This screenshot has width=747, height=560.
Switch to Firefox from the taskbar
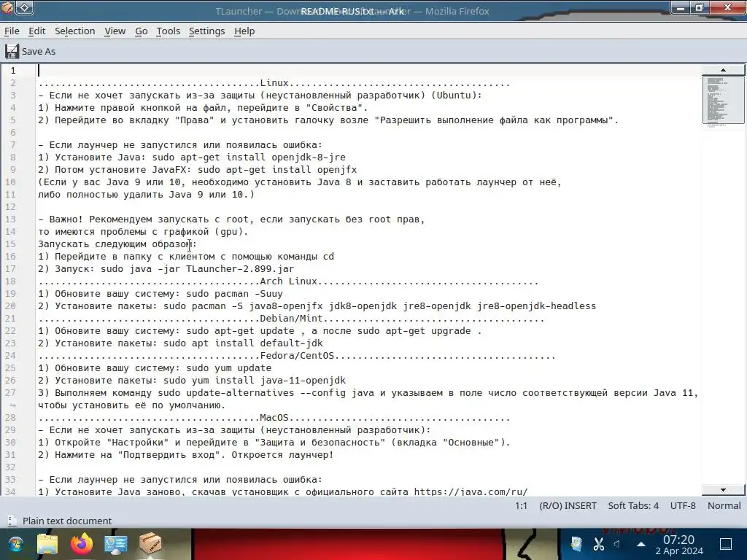[82, 544]
